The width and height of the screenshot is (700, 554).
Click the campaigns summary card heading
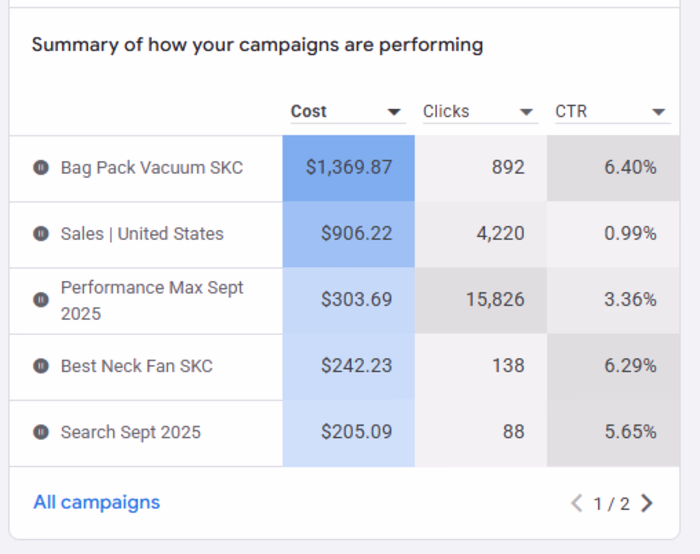(x=258, y=45)
